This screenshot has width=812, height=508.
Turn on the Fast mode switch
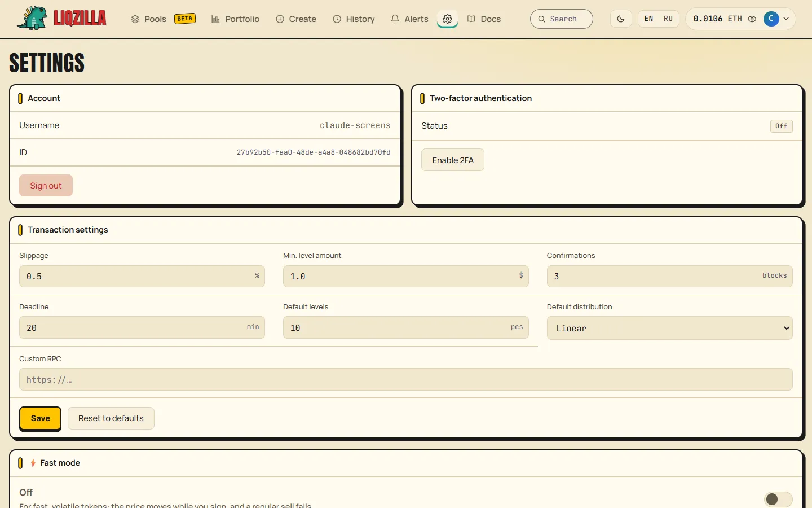[x=778, y=499]
